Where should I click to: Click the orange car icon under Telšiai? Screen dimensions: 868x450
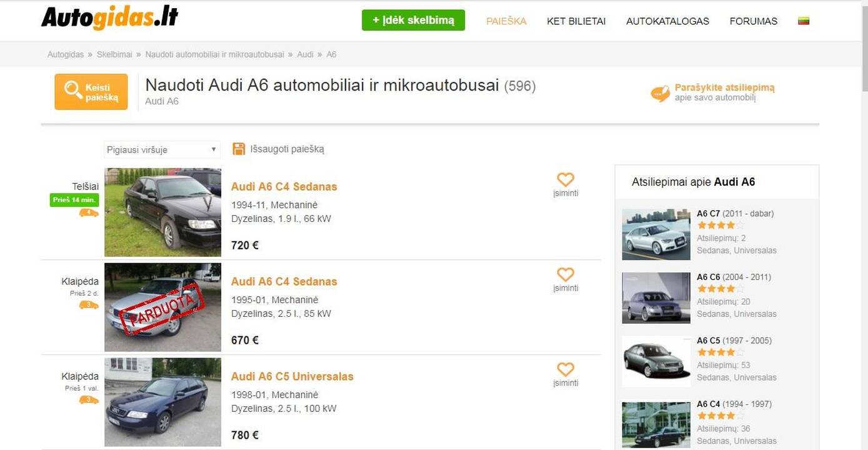point(89,212)
